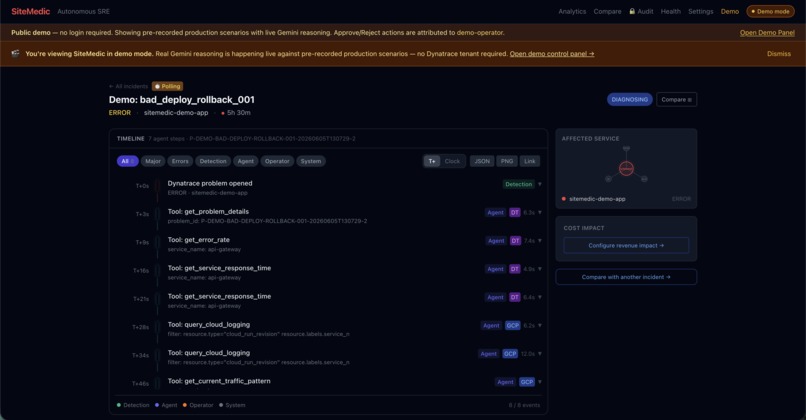The image size is (806, 420).
Task: Expand the Dynatrace problem opened event
Action: click(540, 184)
